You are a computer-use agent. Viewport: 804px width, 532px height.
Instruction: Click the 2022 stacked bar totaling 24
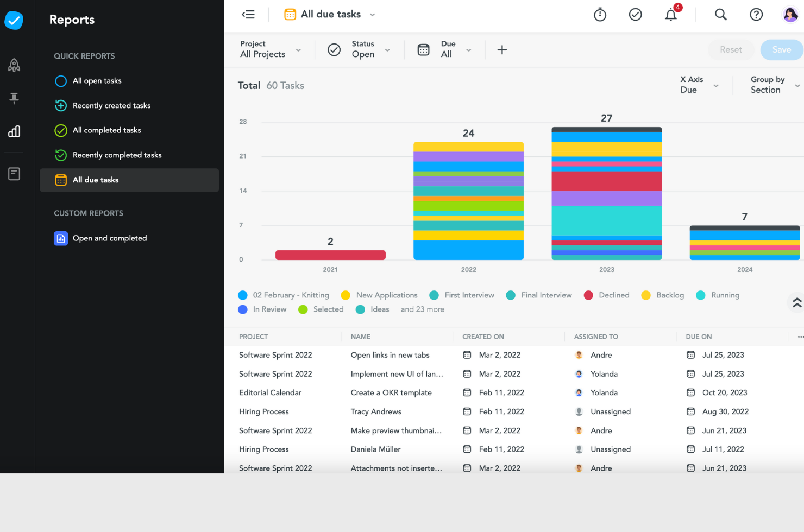(x=468, y=201)
